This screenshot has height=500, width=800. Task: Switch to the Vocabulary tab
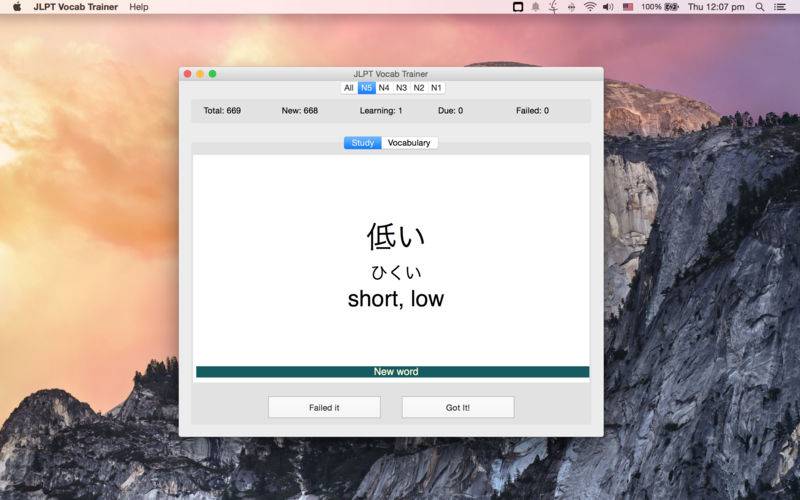409,143
